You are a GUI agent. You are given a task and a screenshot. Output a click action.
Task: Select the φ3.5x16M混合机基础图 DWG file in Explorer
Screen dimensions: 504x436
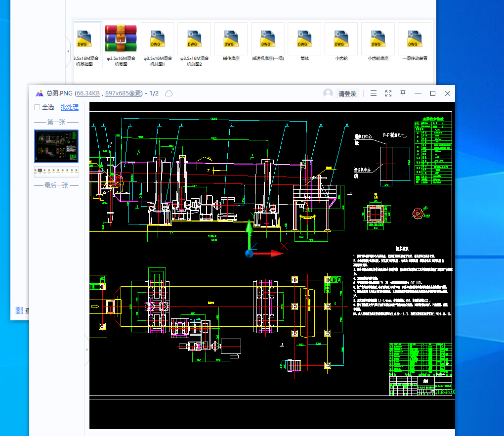85,45
